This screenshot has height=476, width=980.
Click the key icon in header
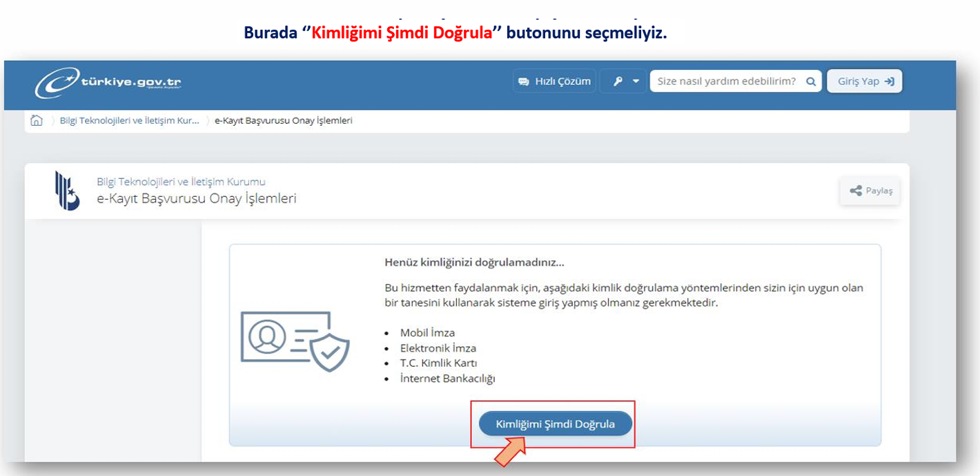pos(618,82)
